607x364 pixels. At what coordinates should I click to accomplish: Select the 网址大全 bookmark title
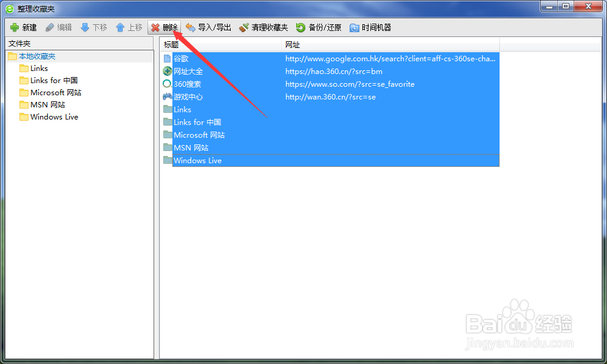coord(188,71)
